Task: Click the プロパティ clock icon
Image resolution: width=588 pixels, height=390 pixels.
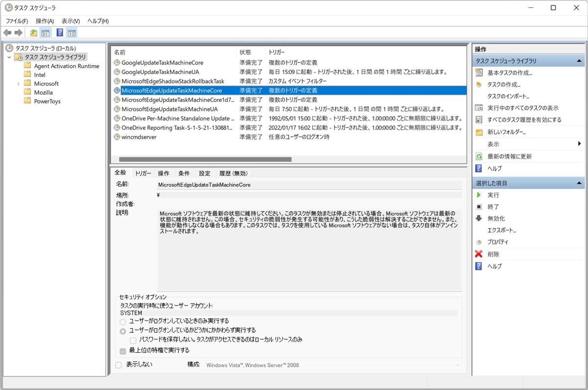Action: pos(479,242)
